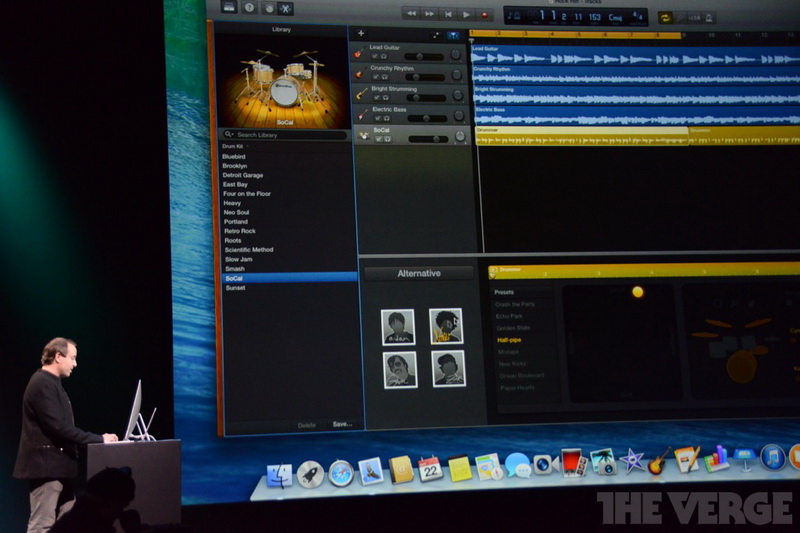Adjust the Electric Bass volume slider
Screen dimensions: 800x533
(x=427, y=118)
